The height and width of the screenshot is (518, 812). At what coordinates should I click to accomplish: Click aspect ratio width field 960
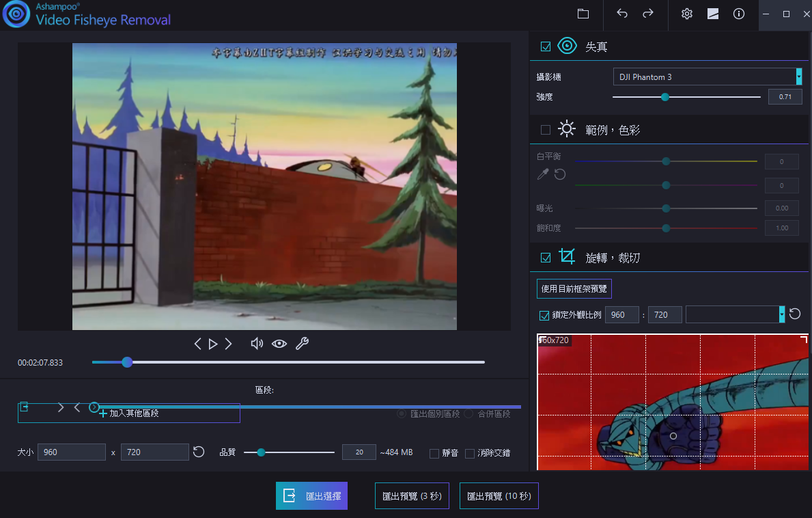click(622, 314)
